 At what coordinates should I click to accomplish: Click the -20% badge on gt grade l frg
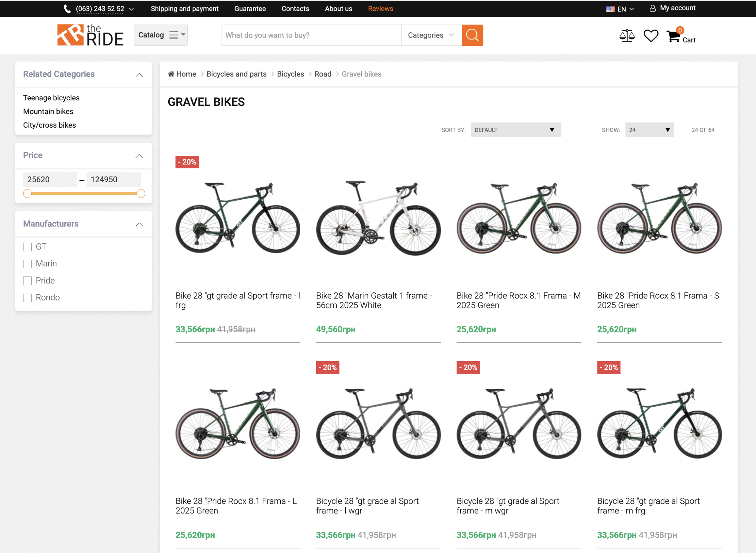[x=187, y=162]
